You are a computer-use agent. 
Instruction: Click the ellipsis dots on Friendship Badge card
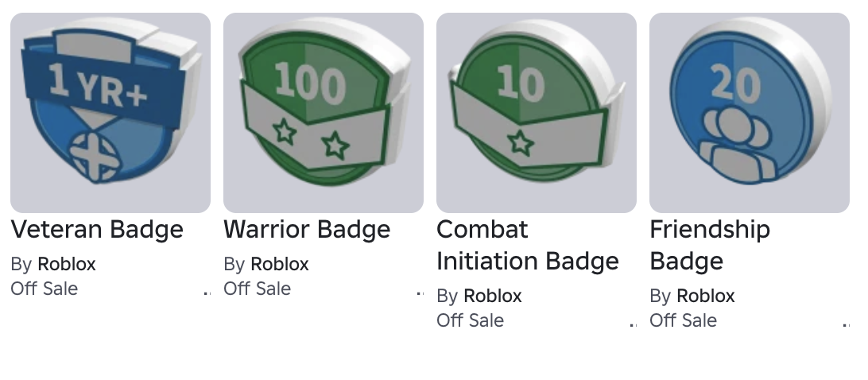point(847,325)
